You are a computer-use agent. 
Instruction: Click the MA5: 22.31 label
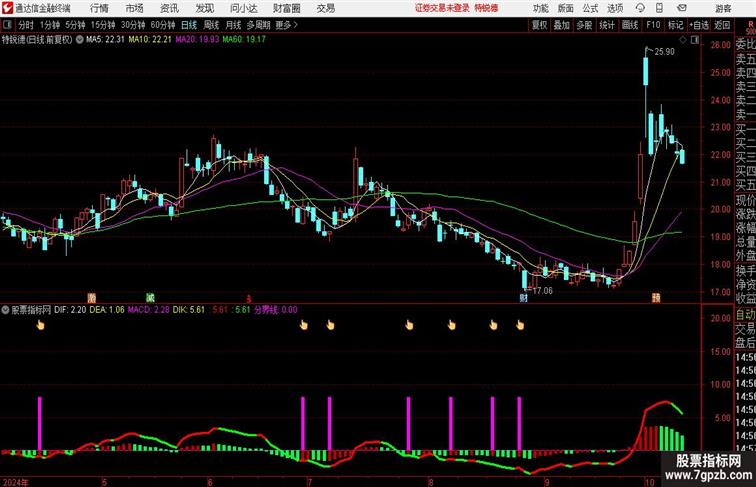pos(105,40)
